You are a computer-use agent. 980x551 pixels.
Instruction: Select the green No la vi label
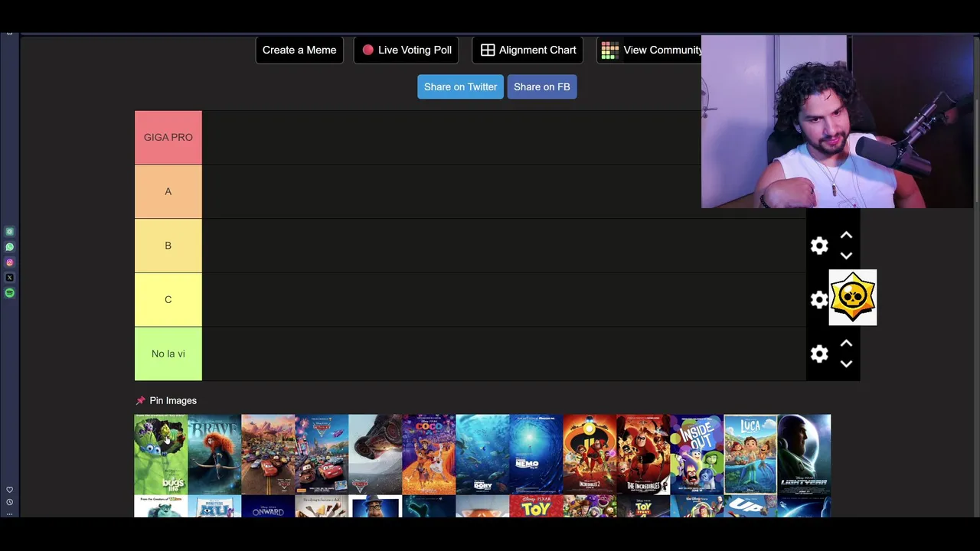click(x=168, y=354)
